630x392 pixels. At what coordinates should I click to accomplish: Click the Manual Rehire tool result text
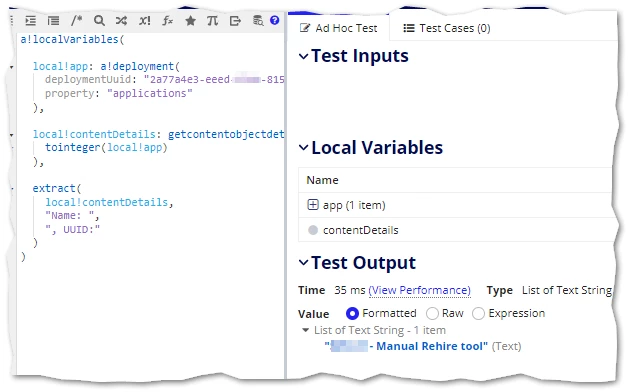coord(406,346)
